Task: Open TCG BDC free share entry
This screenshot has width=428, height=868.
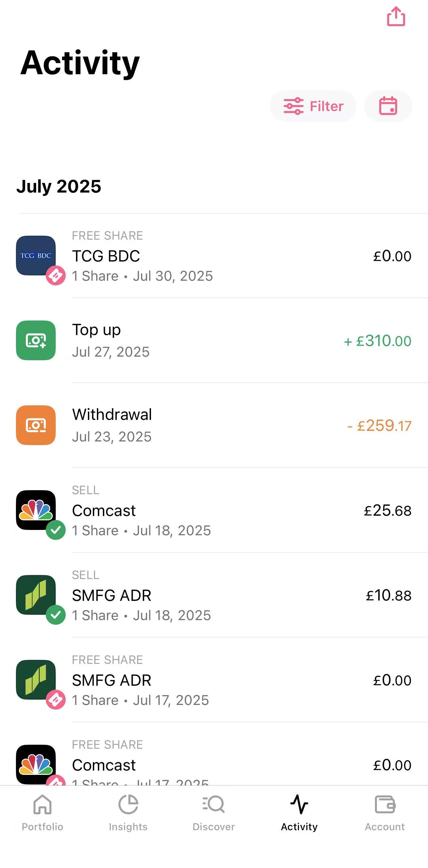Action: pyautogui.click(x=214, y=256)
